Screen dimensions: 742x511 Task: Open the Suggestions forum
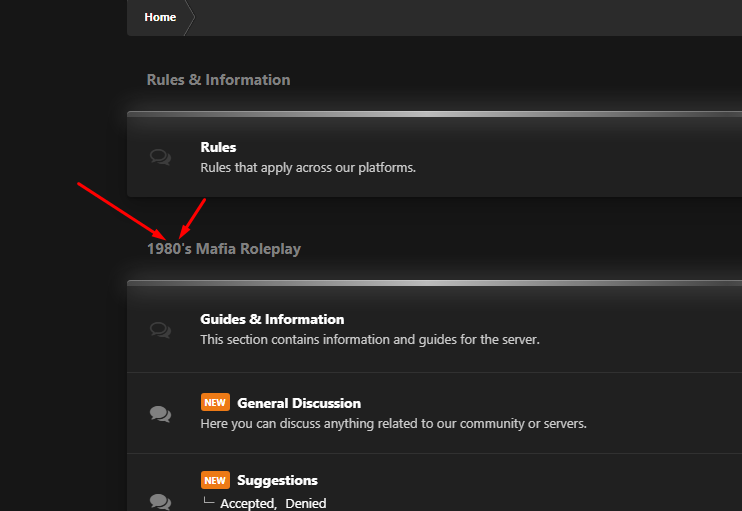point(277,480)
